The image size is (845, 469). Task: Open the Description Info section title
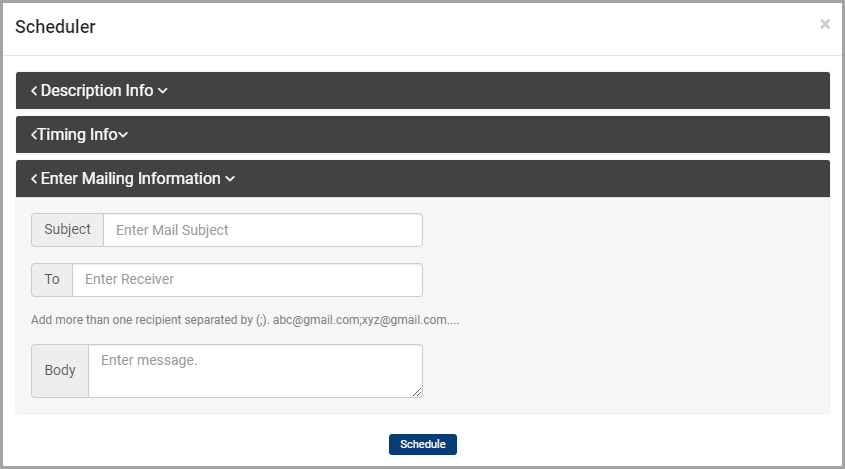(x=97, y=91)
